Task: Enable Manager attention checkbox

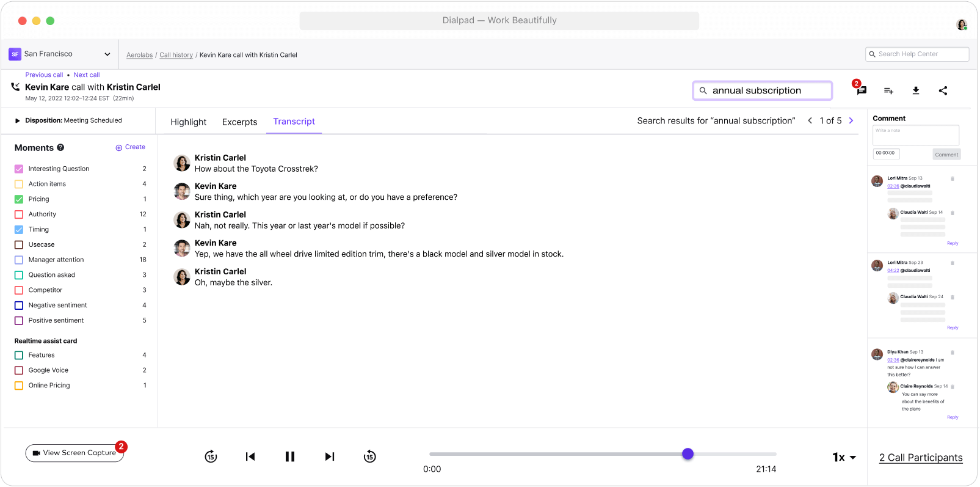Action: 19,260
